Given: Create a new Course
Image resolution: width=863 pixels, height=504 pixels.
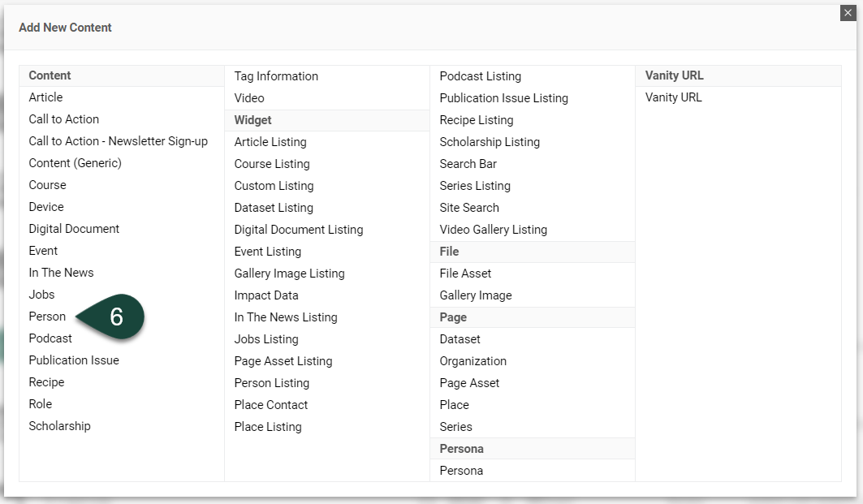Looking at the screenshot, I should click(47, 185).
